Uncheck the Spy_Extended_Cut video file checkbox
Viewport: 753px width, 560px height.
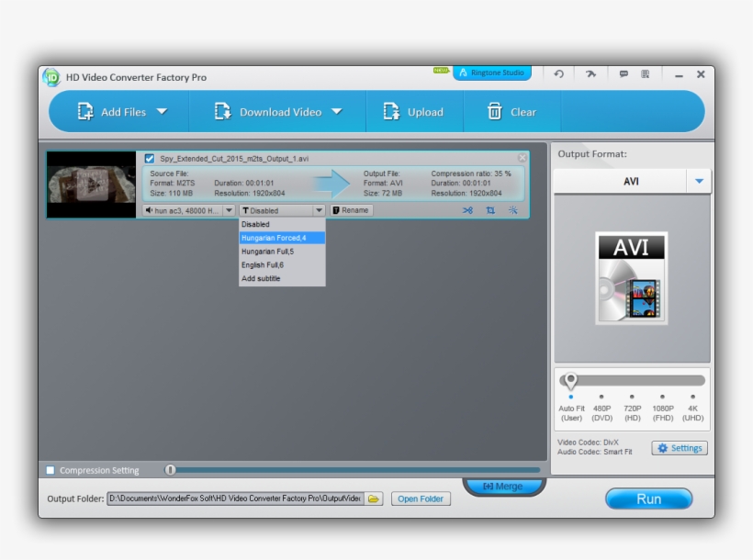coord(150,158)
